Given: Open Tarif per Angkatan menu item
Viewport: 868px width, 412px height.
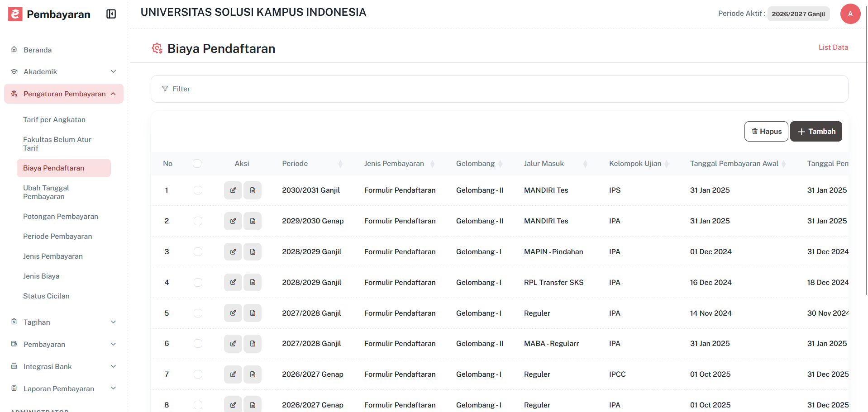Looking at the screenshot, I should [x=54, y=119].
